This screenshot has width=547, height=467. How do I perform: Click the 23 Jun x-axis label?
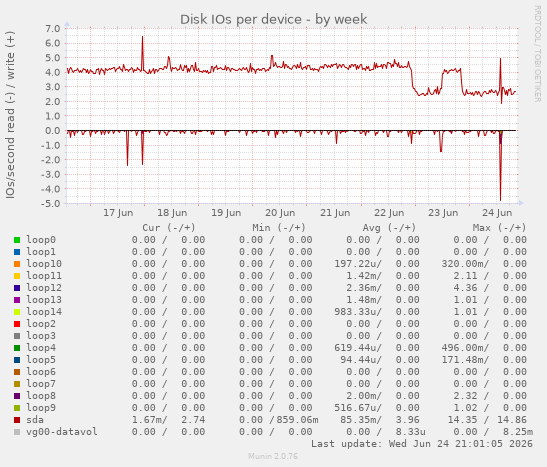443,213
